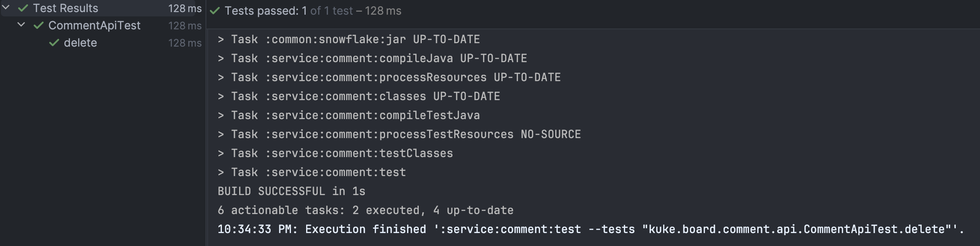
Task: Click the checkmark icon before Tests passed
Action: (x=215, y=11)
